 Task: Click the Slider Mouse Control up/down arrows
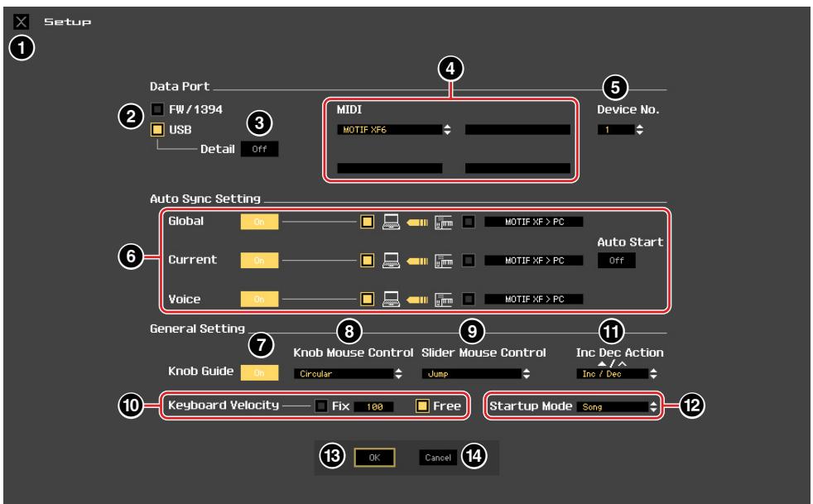pos(527,374)
